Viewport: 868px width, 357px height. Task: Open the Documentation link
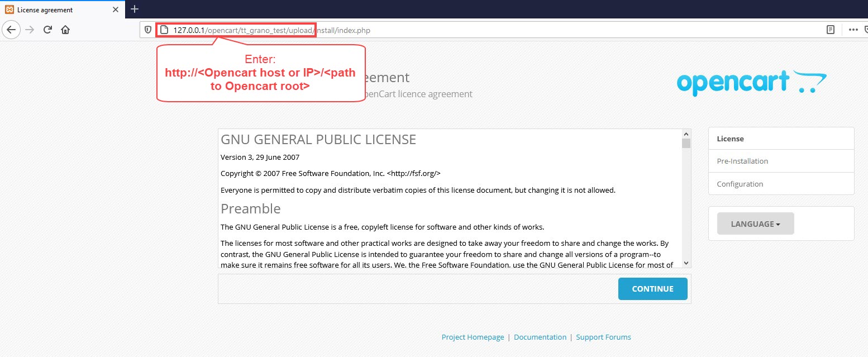coord(540,337)
